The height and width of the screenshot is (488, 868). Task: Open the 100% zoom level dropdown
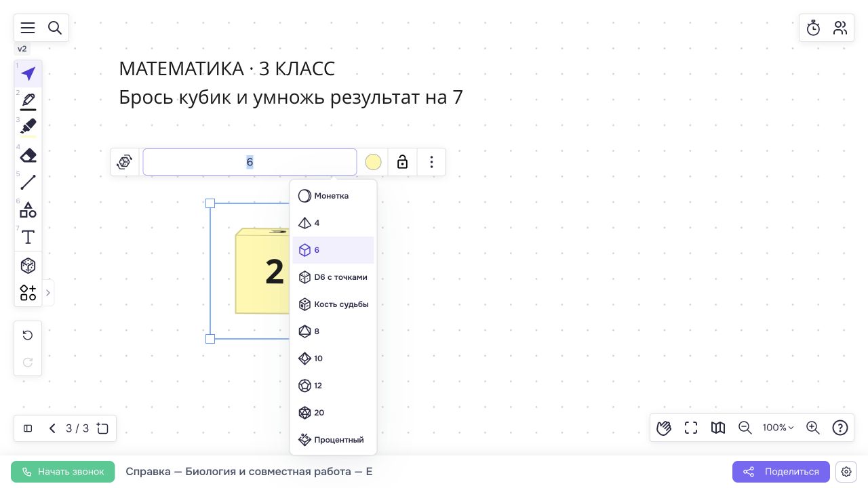778,428
